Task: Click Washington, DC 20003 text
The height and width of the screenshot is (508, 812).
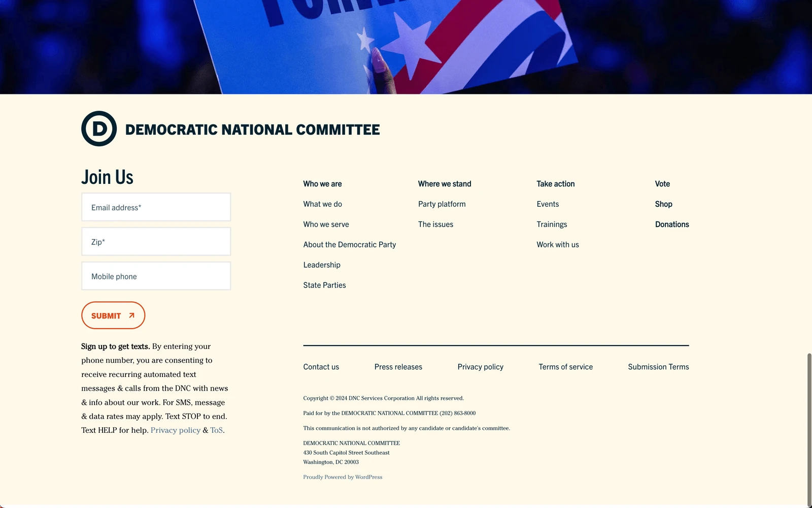Action: pos(331,462)
